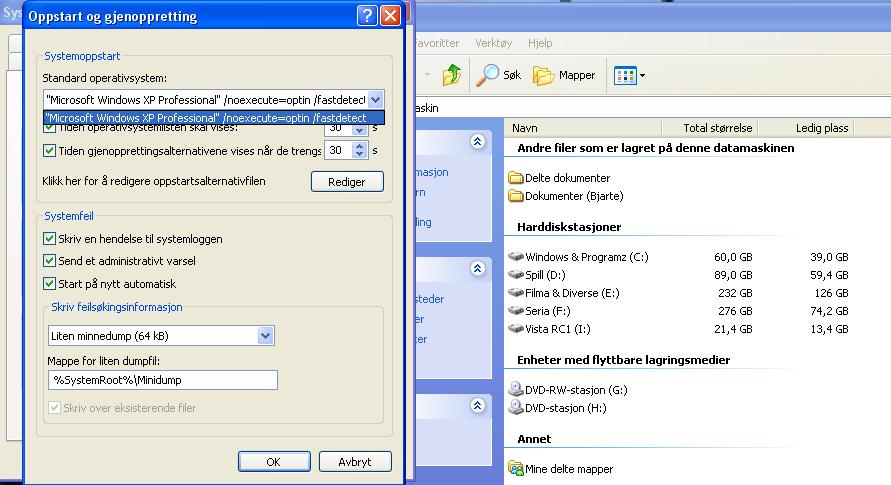Toggle Send et administrativt varsel checkbox

[49, 261]
